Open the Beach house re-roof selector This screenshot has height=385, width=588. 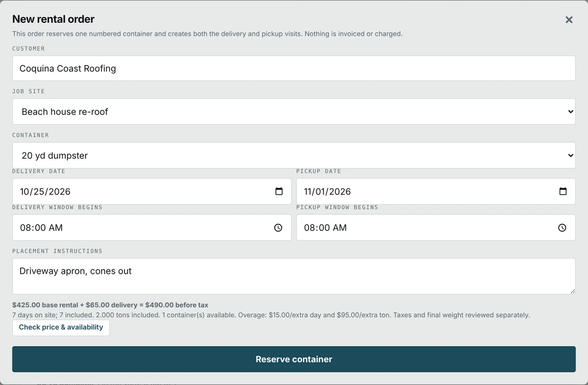293,112
